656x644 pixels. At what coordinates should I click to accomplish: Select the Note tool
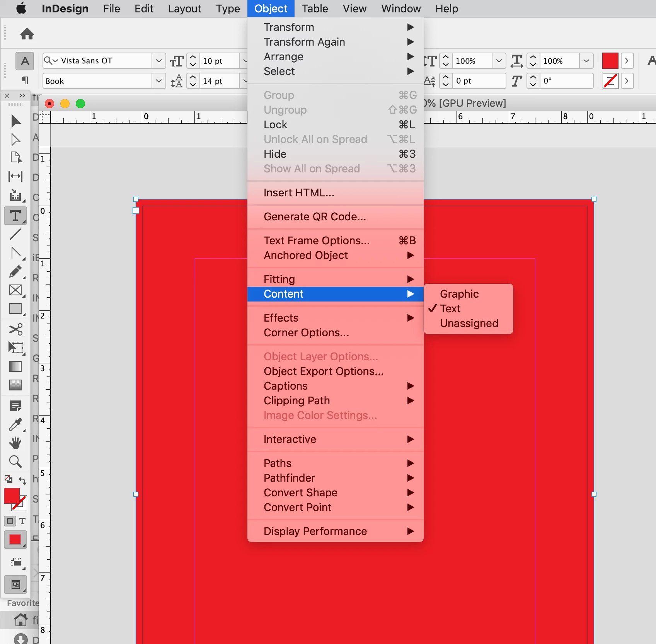[15, 406]
